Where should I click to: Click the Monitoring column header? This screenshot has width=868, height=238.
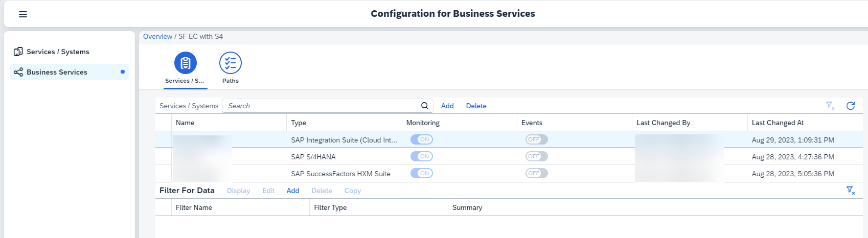tap(460, 123)
